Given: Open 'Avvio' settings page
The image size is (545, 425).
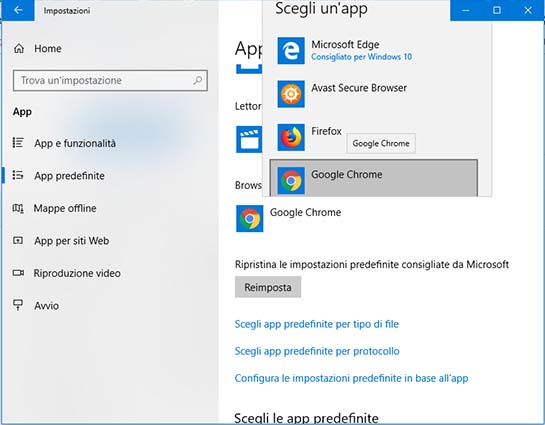Looking at the screenshot, I should coord(47,306).
